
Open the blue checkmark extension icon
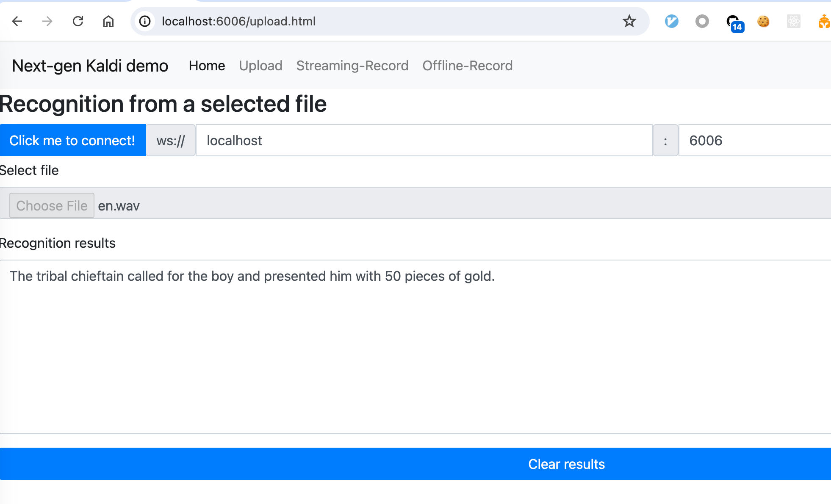tap(672, 21)
